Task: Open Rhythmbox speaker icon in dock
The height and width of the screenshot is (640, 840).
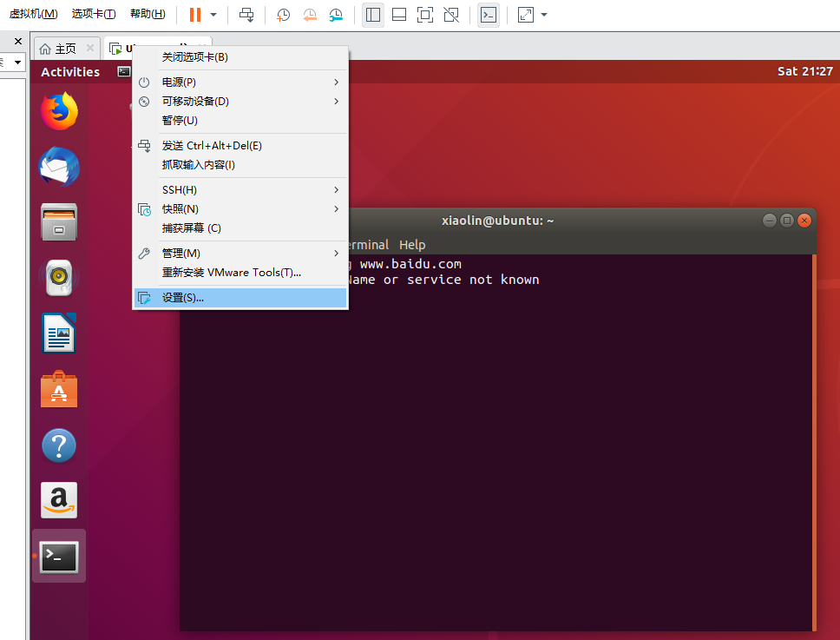Action: pyautogui.click(x=59, y=278)
